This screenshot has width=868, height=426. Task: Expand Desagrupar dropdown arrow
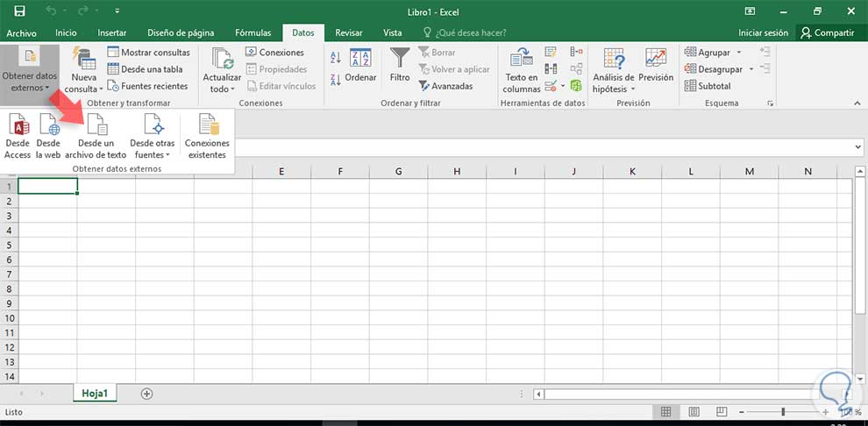point(751,69)
